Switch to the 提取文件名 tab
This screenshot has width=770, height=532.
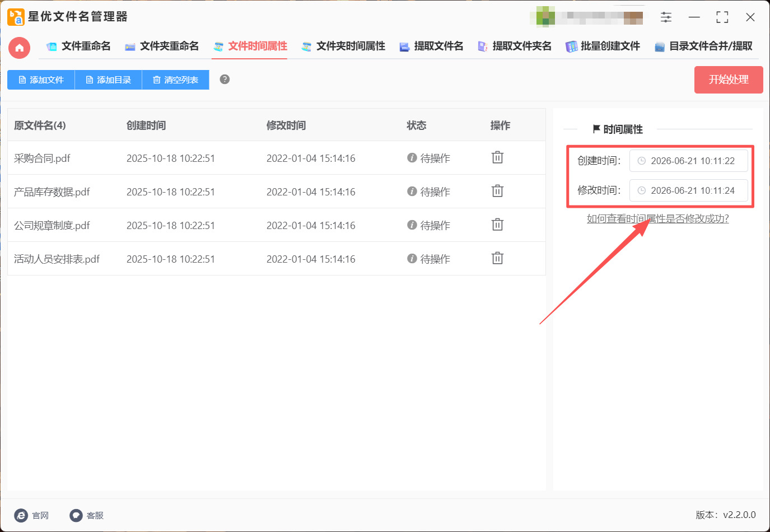431,46
